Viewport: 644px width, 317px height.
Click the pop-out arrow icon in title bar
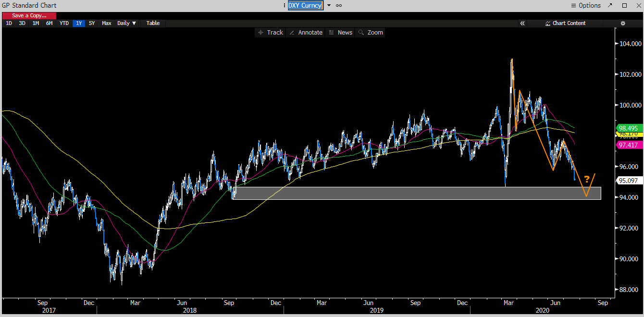610,5
